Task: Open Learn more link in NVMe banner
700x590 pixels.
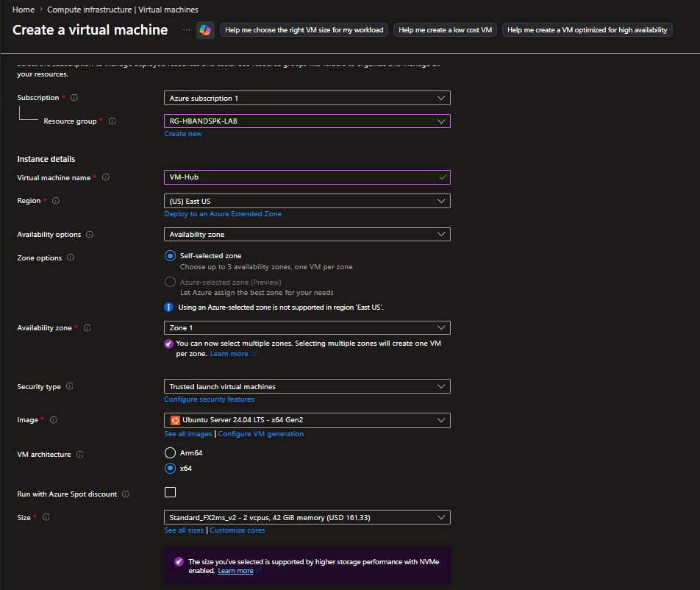Action: 236,571
